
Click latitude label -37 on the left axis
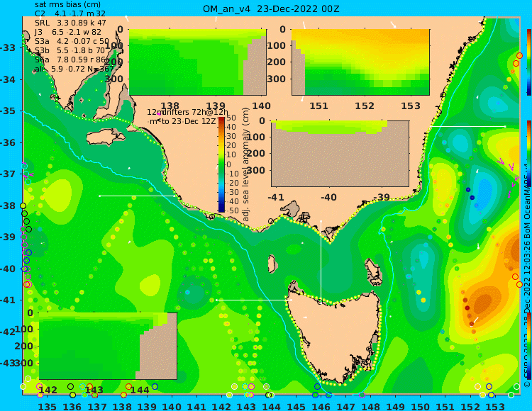(8, 174)
